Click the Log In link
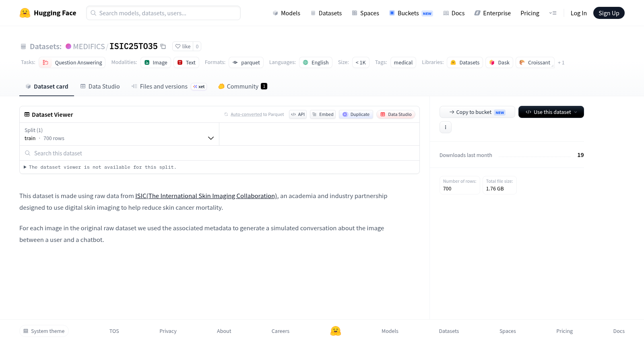This screenshot has height=345, width=644. click(x=578, y=13)
